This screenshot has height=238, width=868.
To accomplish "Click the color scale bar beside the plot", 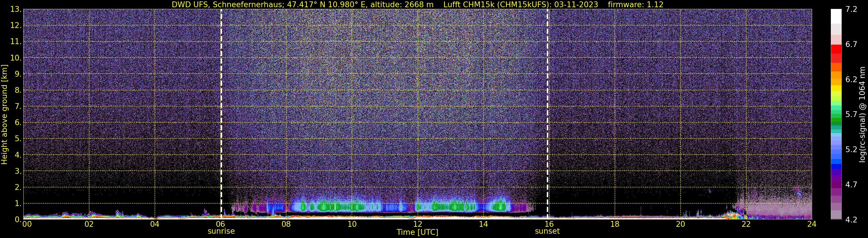I will [x=836, y=114].
